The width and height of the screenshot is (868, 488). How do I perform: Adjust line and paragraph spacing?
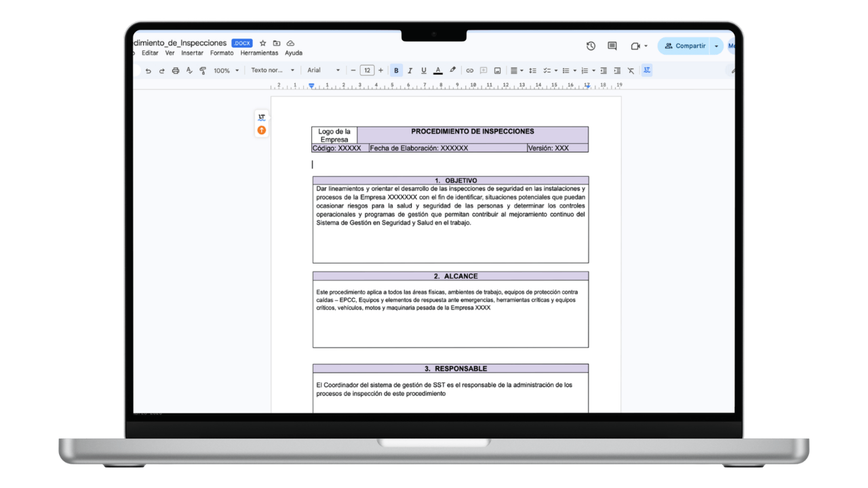[x=532, y=70]
